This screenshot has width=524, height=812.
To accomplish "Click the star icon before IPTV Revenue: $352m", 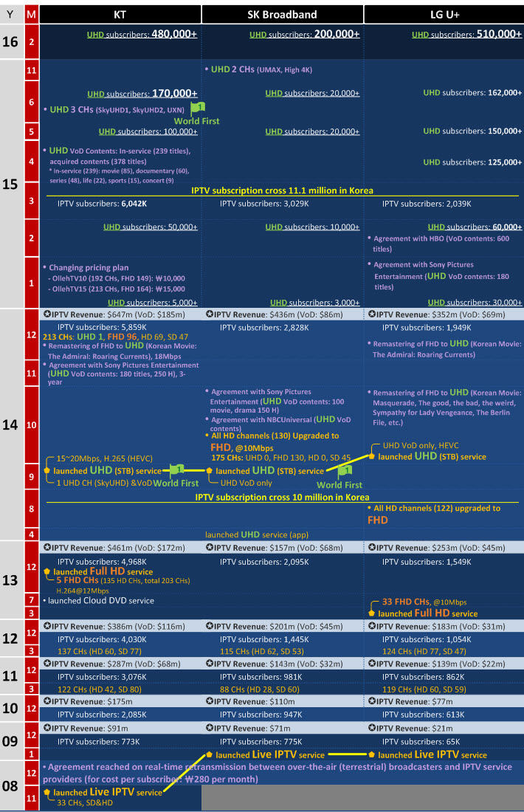I will point(372,314).
